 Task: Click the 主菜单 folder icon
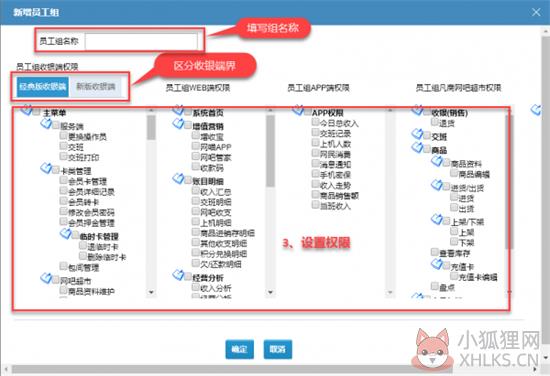(x=27, y=110)
